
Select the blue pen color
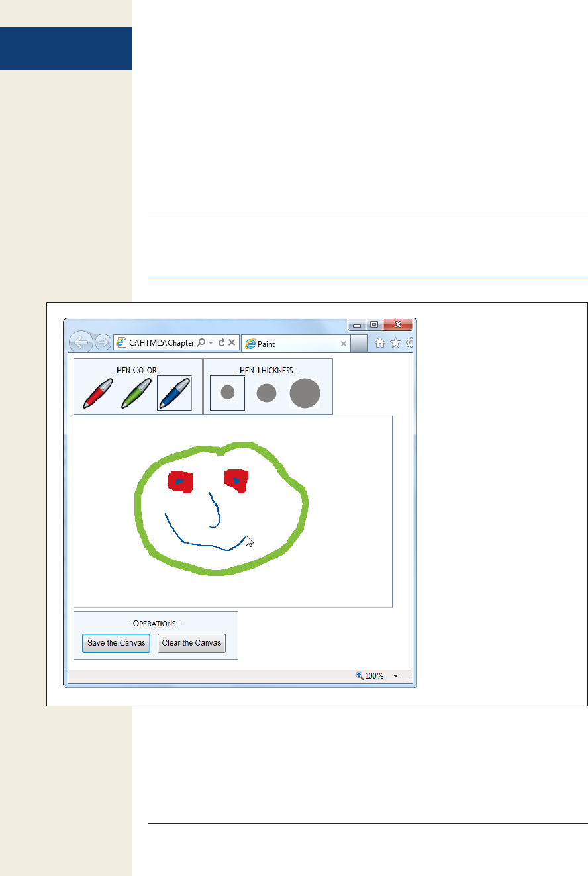pyautogui.click(x=174, y=393)
